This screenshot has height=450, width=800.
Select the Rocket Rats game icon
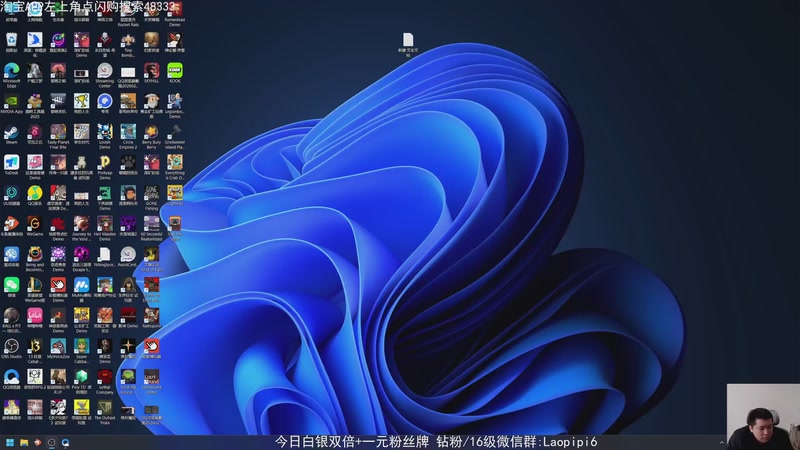pyautogui.click(x=128, y=15)
